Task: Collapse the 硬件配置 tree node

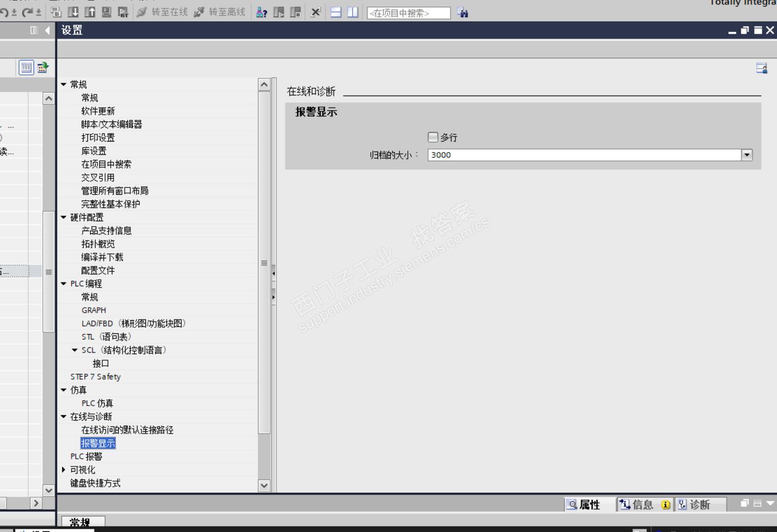Action: tap(63, 217)
